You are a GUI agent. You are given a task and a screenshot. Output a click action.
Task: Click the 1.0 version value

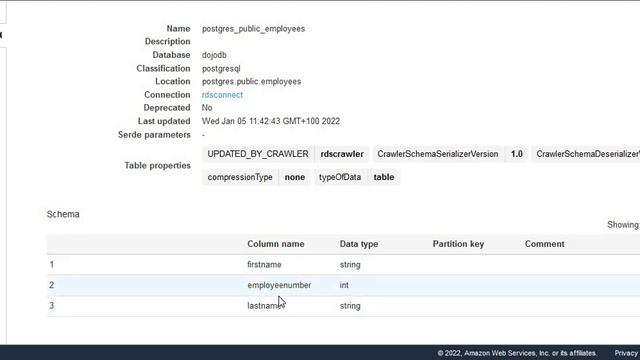click(517, 154)
